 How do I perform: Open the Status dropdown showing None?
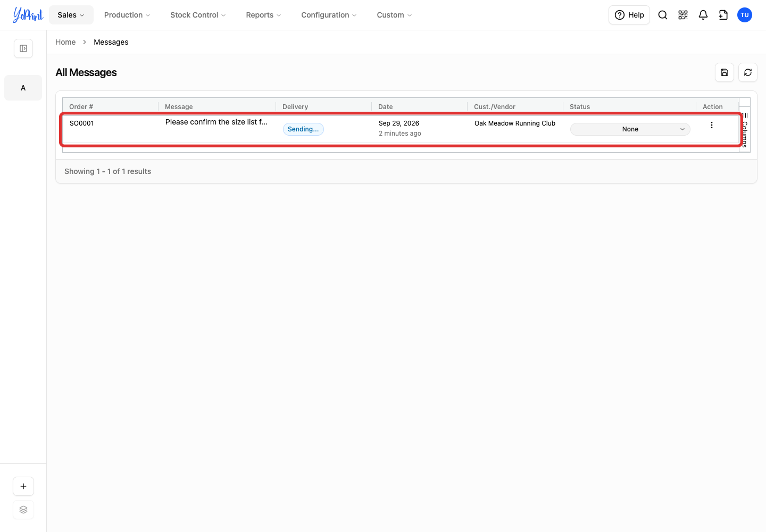pyautogui.click(x=630, y=129)
